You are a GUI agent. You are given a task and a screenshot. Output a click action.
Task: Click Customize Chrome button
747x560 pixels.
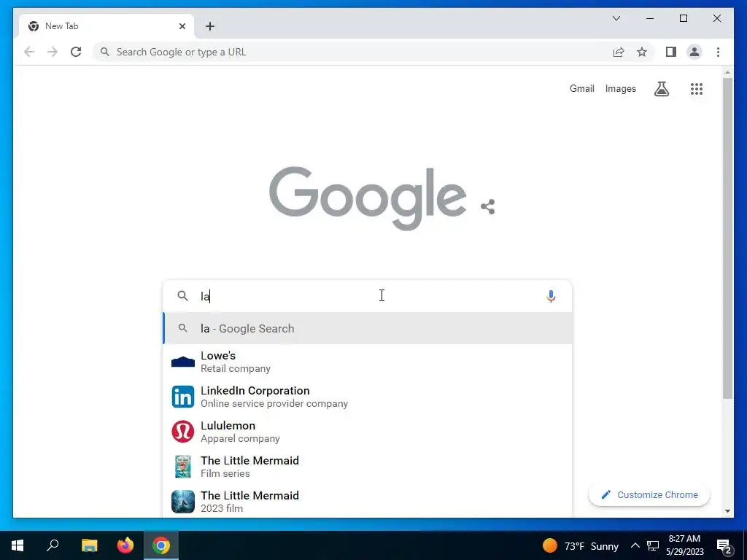(x=649, y=495)
